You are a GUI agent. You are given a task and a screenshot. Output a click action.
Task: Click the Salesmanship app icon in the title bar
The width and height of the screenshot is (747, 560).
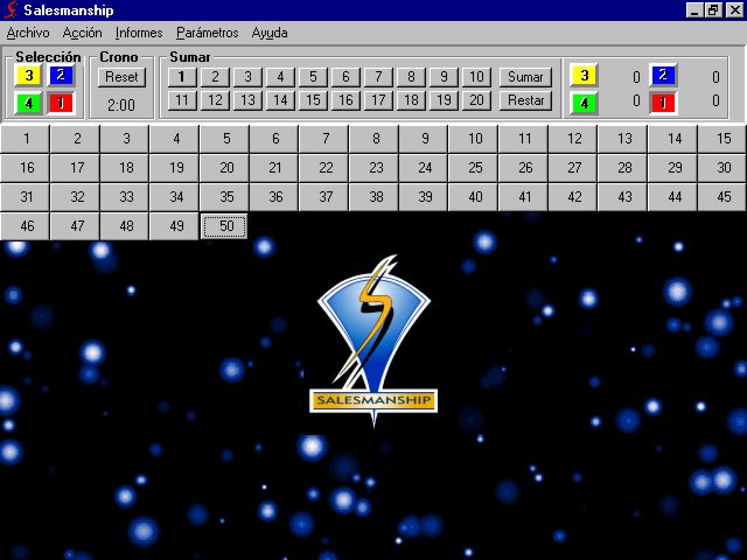tap(11, 10)
